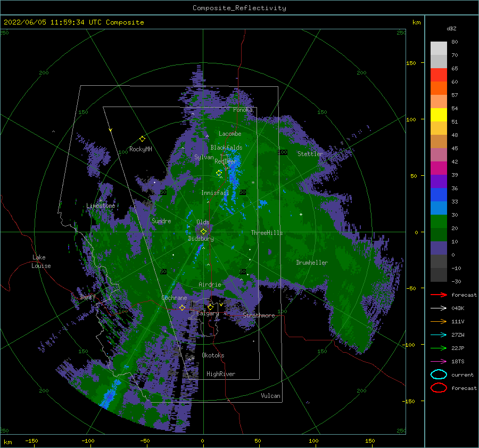Click the Stettler city label
The image size is (479, 448).
point(310,154)
